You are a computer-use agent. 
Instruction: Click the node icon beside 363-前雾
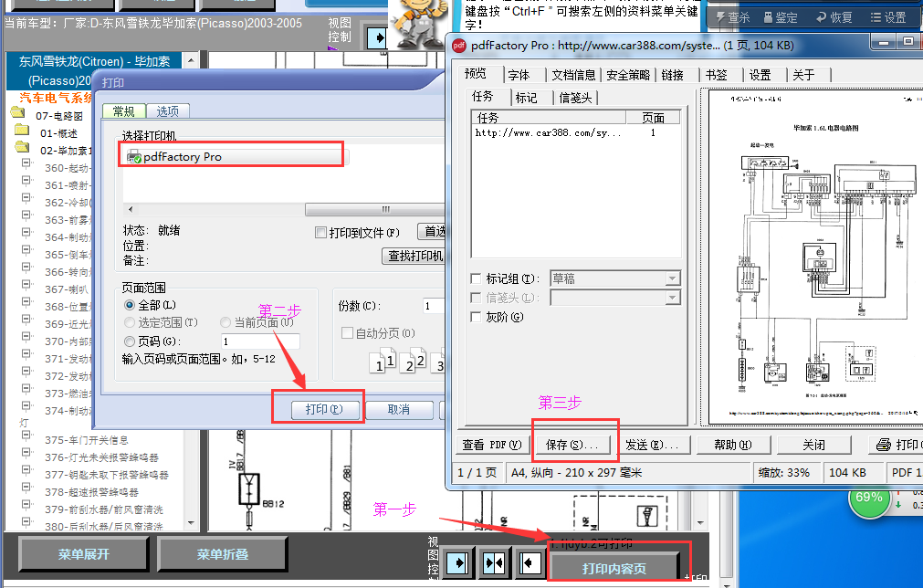[26, 215]
